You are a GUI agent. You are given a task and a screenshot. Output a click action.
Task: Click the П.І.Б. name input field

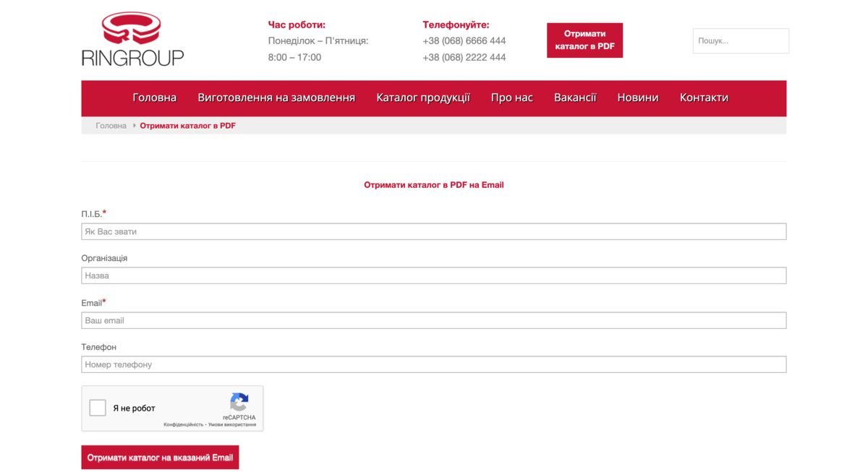(x=434, y=231)
